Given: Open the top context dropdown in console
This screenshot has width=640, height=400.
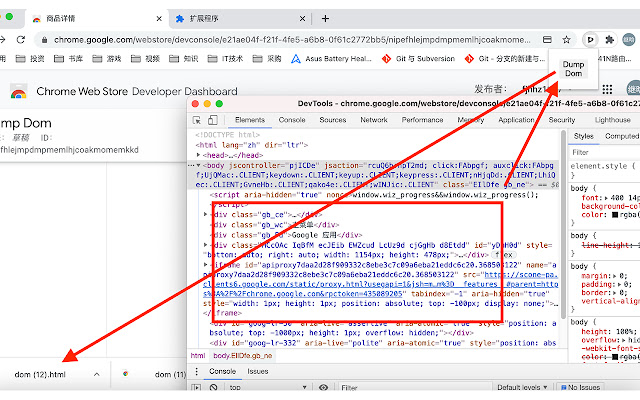Looking at the screenshot, I should point(267,387).
